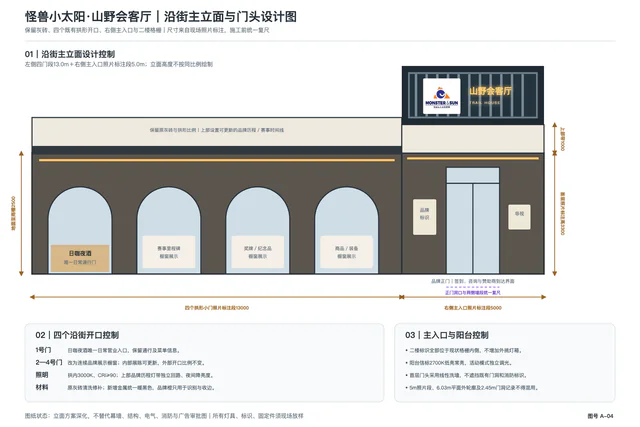Viewport: 640px width, 427px height.
Task: Click the '日咖夜酒' door panel in arch 1
Action: pos(80,258)
